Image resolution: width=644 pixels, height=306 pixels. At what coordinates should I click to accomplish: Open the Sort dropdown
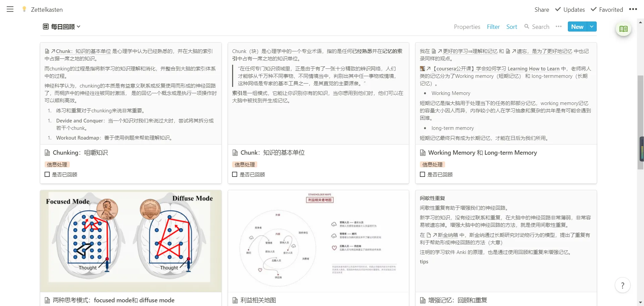click(x=511, y=27)
